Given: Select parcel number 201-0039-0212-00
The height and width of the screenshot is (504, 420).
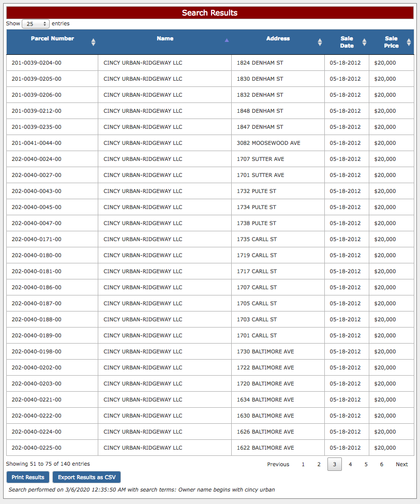Looking at the screenshot, I should tap(37, 111).
